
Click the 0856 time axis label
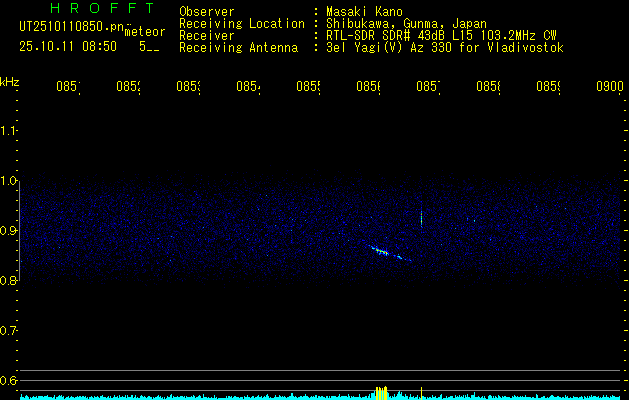coord(368,86)
